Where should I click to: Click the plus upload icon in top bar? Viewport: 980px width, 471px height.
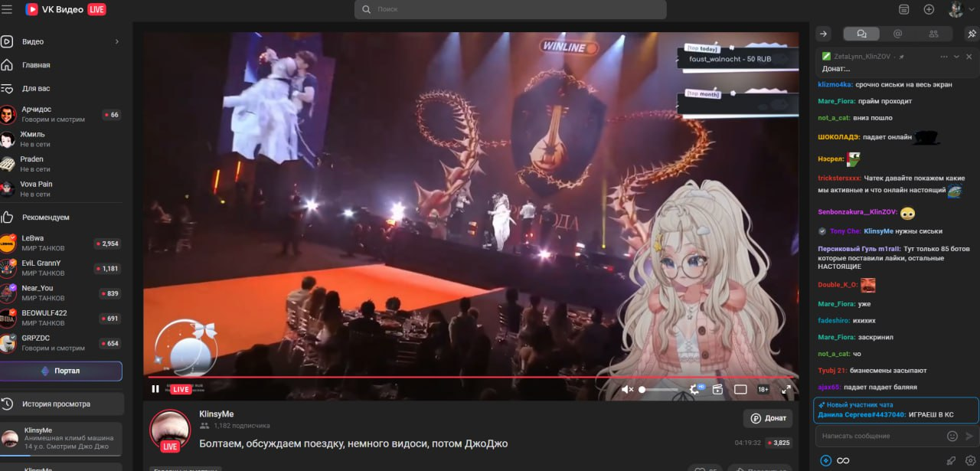pos(929,9)
